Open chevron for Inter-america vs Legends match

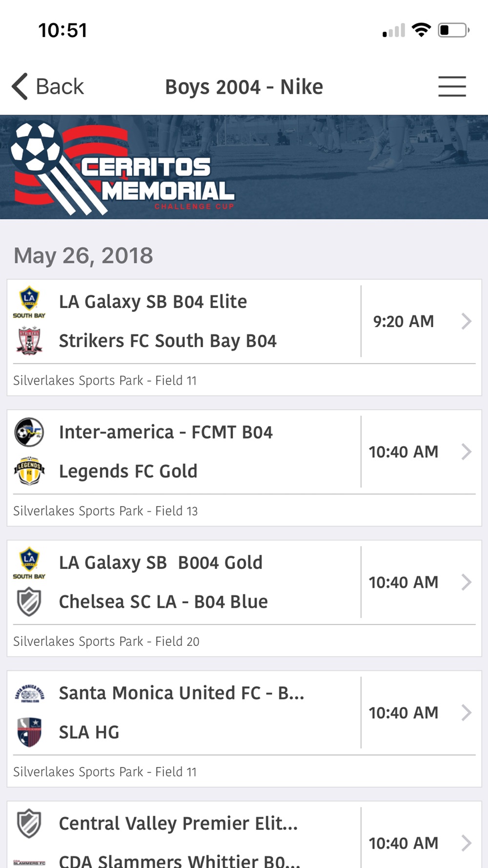pos(467,452)
